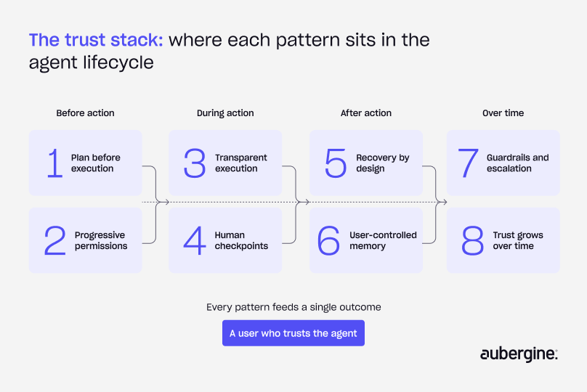Click the 'User-controlled memory' card

point(366,240)
